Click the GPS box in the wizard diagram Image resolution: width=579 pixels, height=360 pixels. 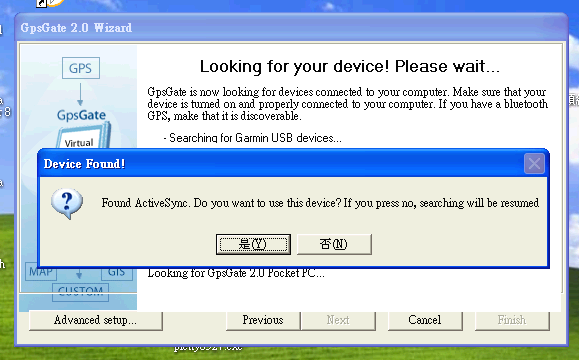[x=80, y=68]
